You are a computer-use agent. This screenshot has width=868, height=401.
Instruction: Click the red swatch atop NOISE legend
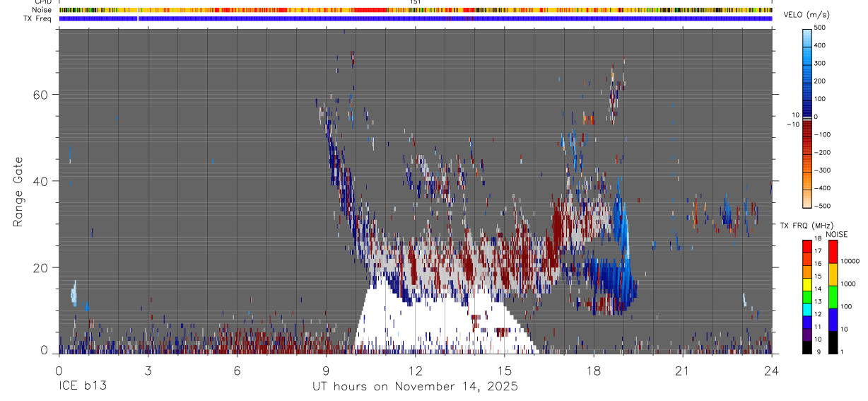(833, 252)
